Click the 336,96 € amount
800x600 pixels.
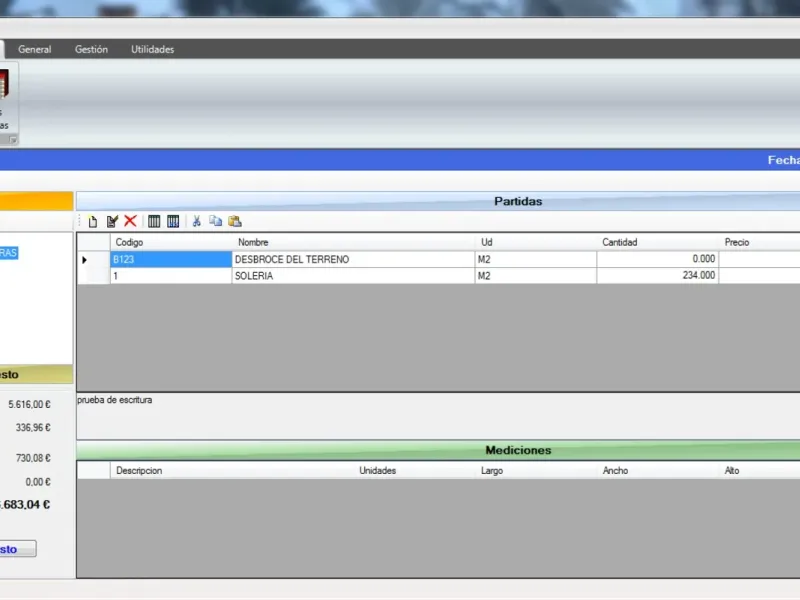tap(33, 428)
